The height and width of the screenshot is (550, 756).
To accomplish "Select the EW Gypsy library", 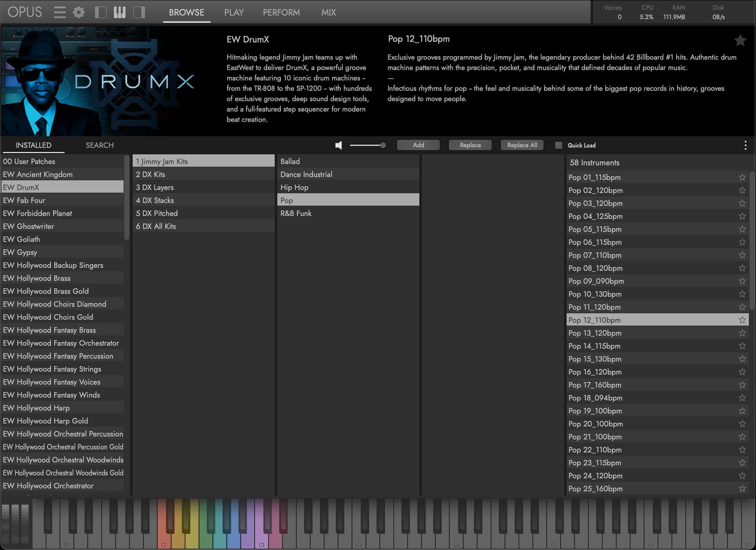I will click(x=63, y=252).
